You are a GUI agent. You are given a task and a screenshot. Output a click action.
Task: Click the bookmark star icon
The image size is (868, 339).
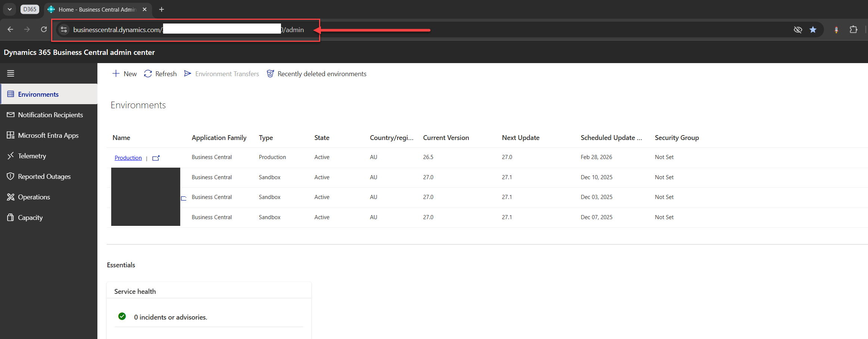click(x=813, y=29)
